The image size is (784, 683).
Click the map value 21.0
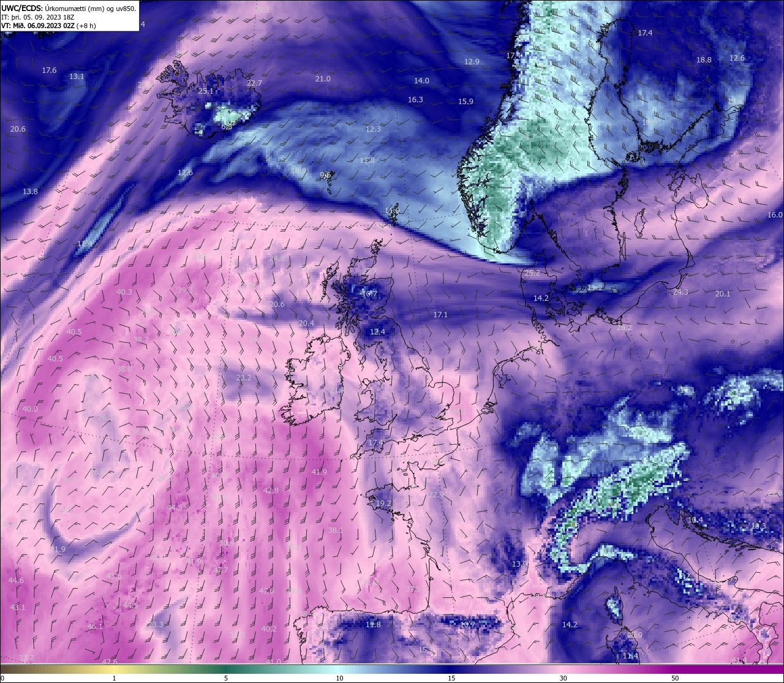pos(323,79)
